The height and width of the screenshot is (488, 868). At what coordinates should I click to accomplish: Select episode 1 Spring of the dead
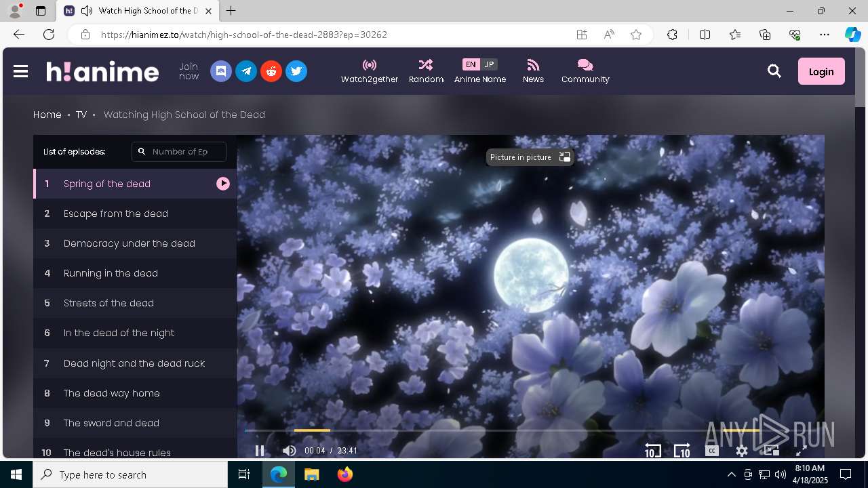coord(135,184)
